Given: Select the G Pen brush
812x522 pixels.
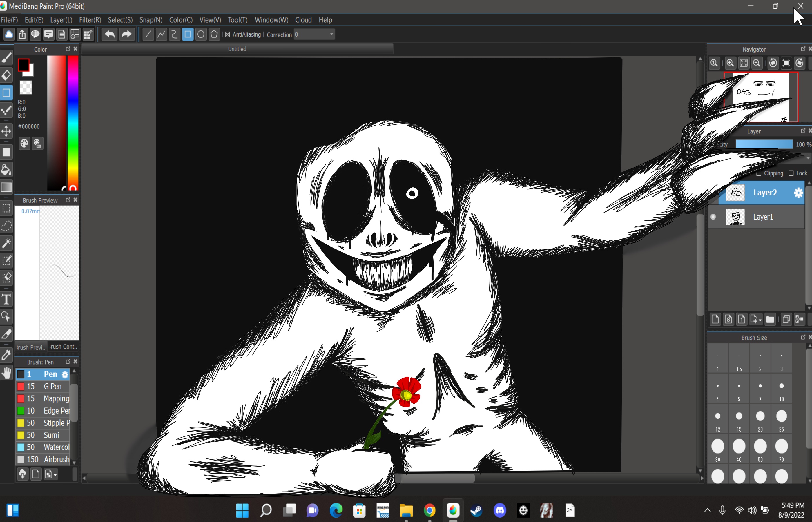Looking at the screenshot, I should pyautogui.click(x=52, y=386).
